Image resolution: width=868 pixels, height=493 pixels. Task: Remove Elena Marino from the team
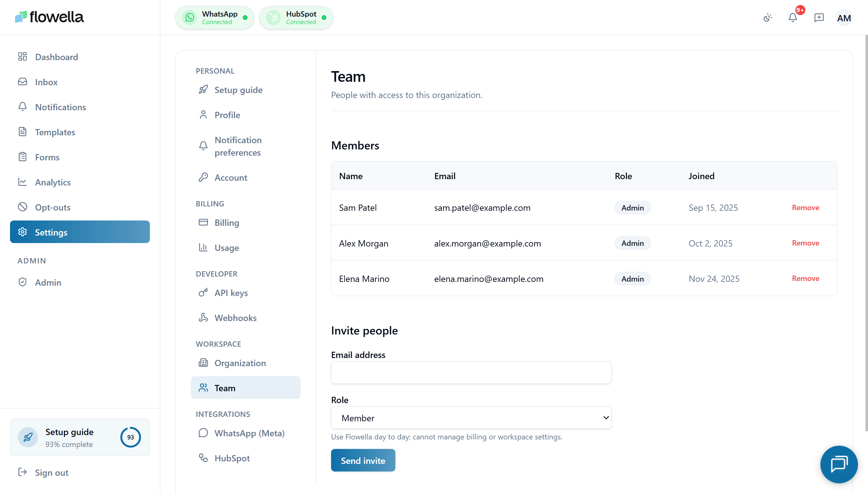[x=805, y=278]
